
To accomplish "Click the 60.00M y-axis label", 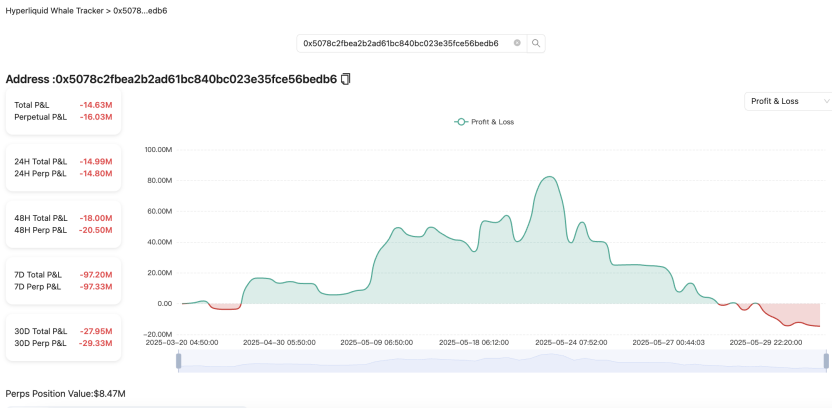I will pos(160,211).
